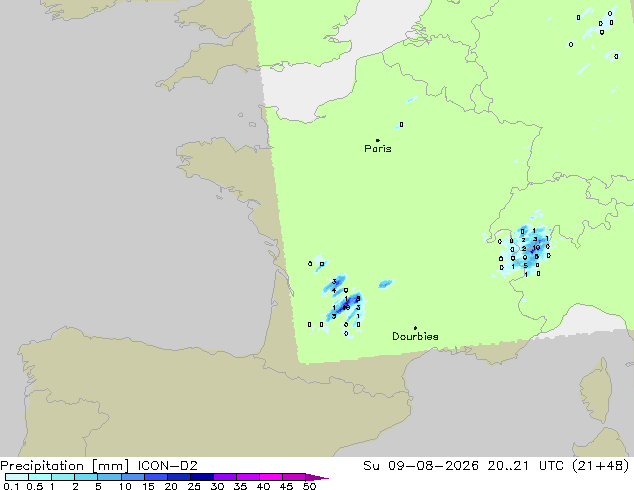634x490 pixels.
Task: Click the '45' legend scale value
Action: tap(286, 486)
